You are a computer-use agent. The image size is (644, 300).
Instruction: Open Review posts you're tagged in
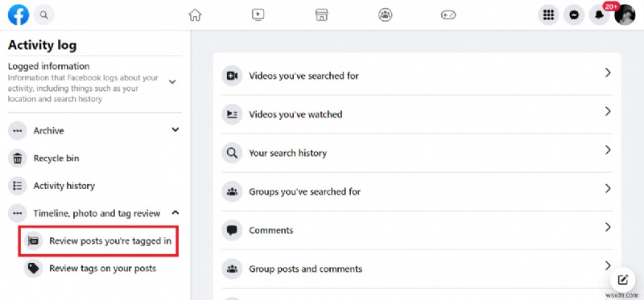click(x=98, y=241)
